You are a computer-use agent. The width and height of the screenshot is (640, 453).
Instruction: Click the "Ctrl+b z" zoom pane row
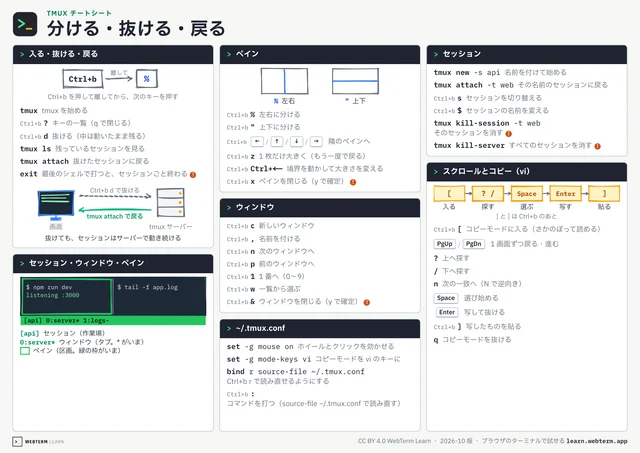(x=296, y=156)
